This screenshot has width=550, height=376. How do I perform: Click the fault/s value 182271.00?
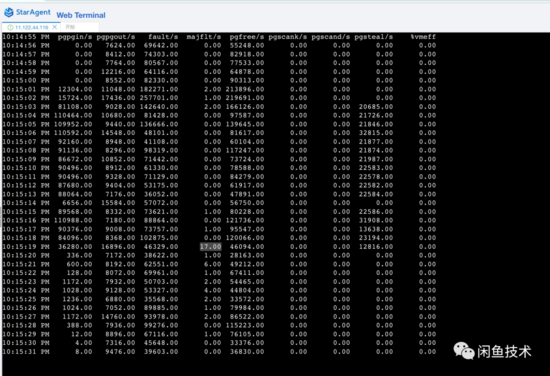pos(159,89)
